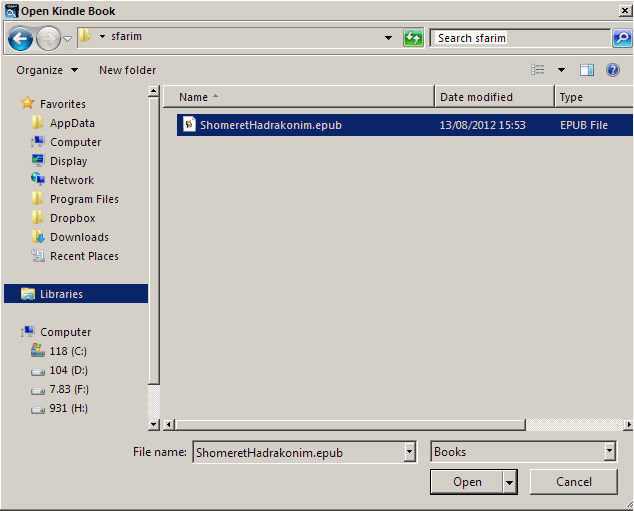This screenshot has width=634, height=511.
Task: Click the change view icon
Action: (x=539, y=70)
